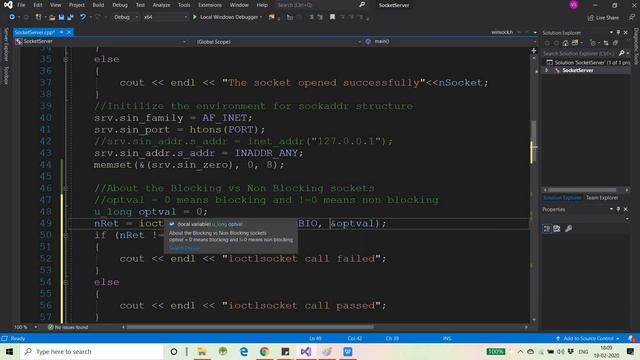Click Properties Pages wrench icon
The image size is (640, 360).
pos(569,229)
